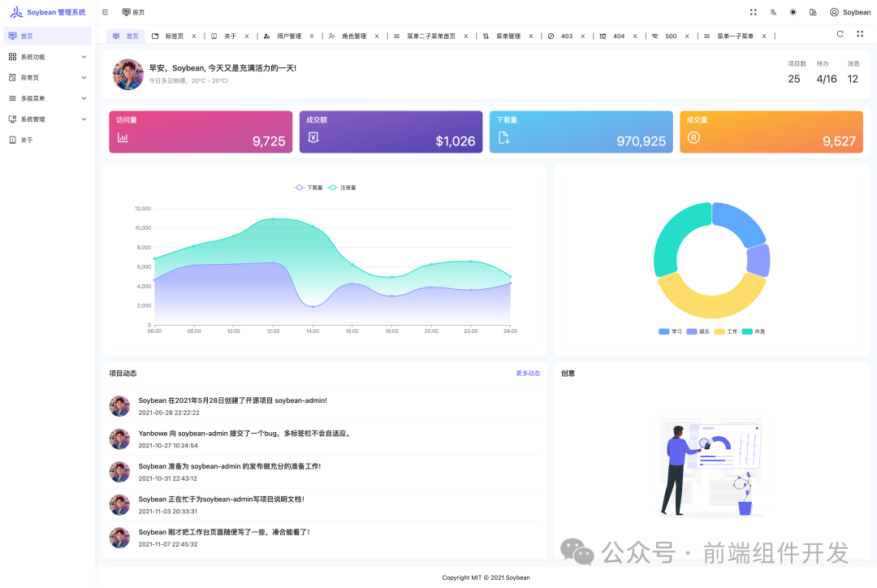Viewport: 877px width, 588px height.
Task: Open theme settings via the document icon
Action: tap(813, 11)
